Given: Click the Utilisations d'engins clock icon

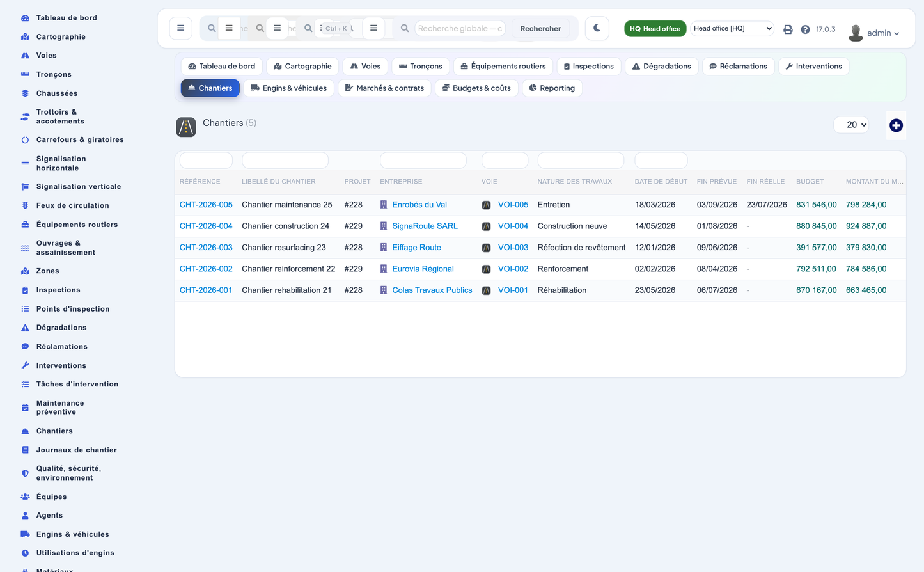Looking at the screenshot, I should tap(25, 553).
